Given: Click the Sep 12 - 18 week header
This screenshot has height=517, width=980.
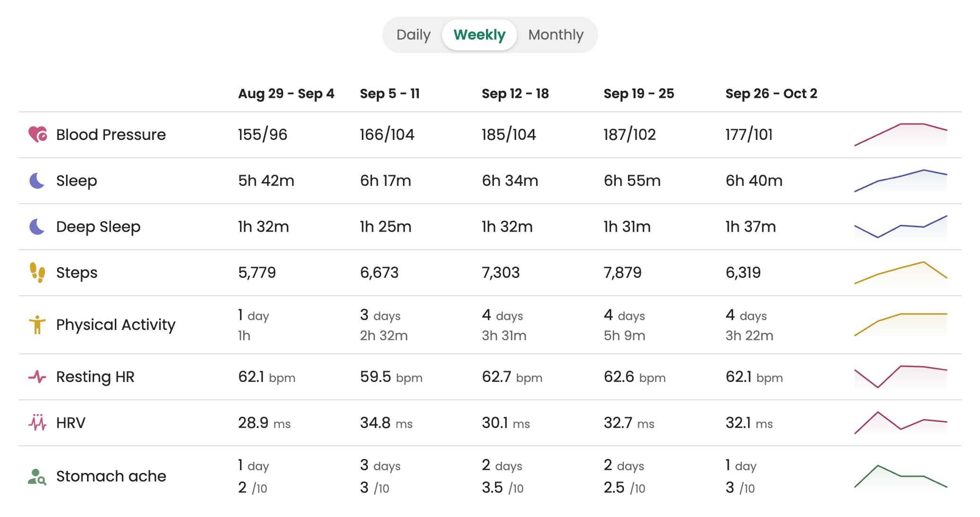Looking at the screenshot, I should point(515,94).
